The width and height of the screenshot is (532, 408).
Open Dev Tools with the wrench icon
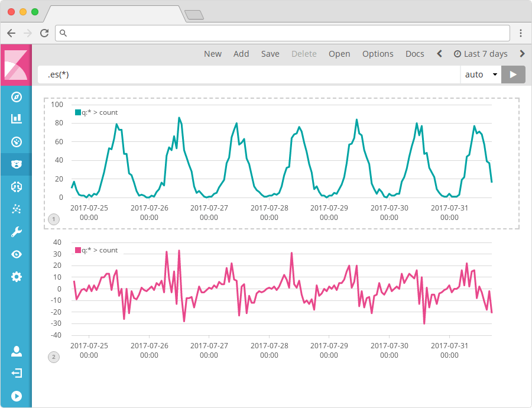(x=16, y=231)
